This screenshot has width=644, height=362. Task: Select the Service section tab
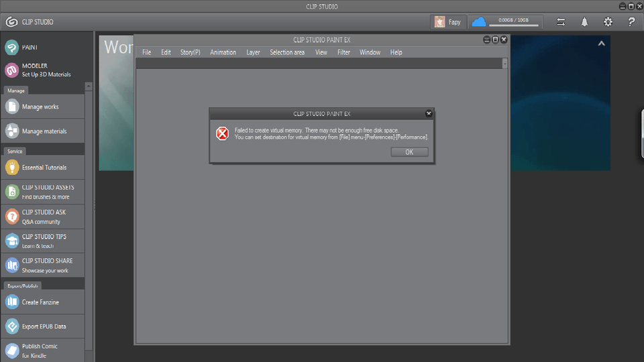click(15, 151)
